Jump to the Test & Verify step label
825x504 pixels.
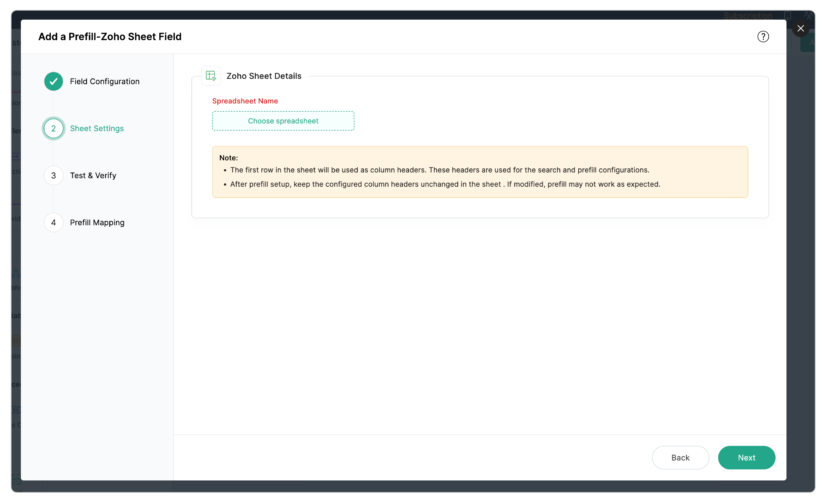coord(93,175)
